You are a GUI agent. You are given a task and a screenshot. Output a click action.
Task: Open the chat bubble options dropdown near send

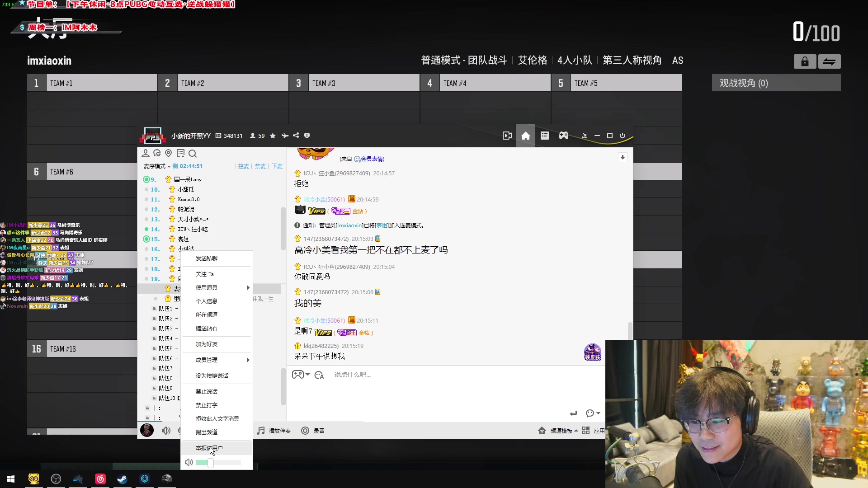click(593, 413)
